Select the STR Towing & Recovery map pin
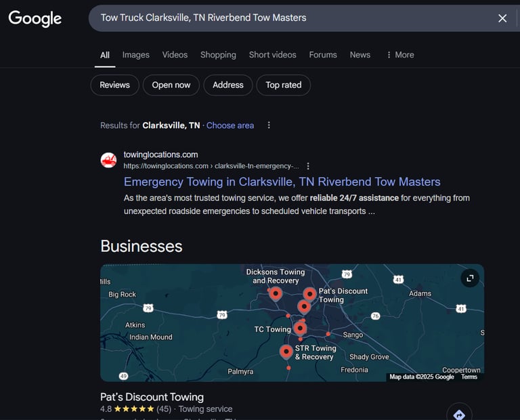Image resolution: width=520 pixels, height=420 pixels. [x=286, y=352]
